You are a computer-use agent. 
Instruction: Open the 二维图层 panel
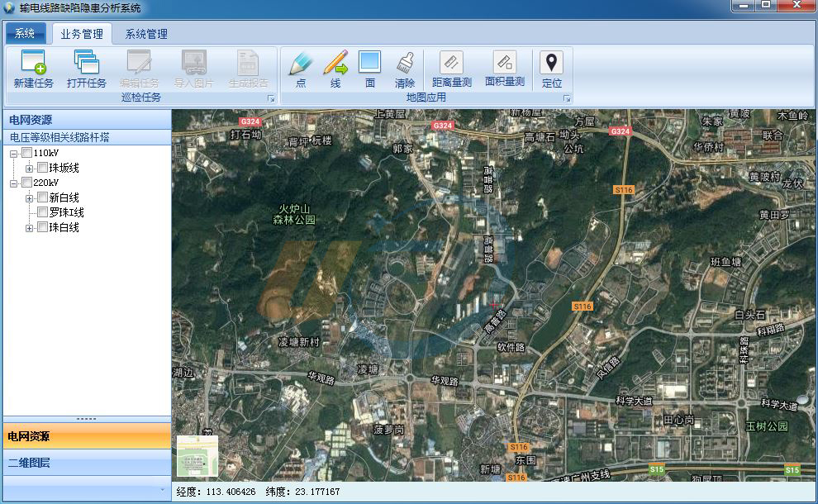86,463
